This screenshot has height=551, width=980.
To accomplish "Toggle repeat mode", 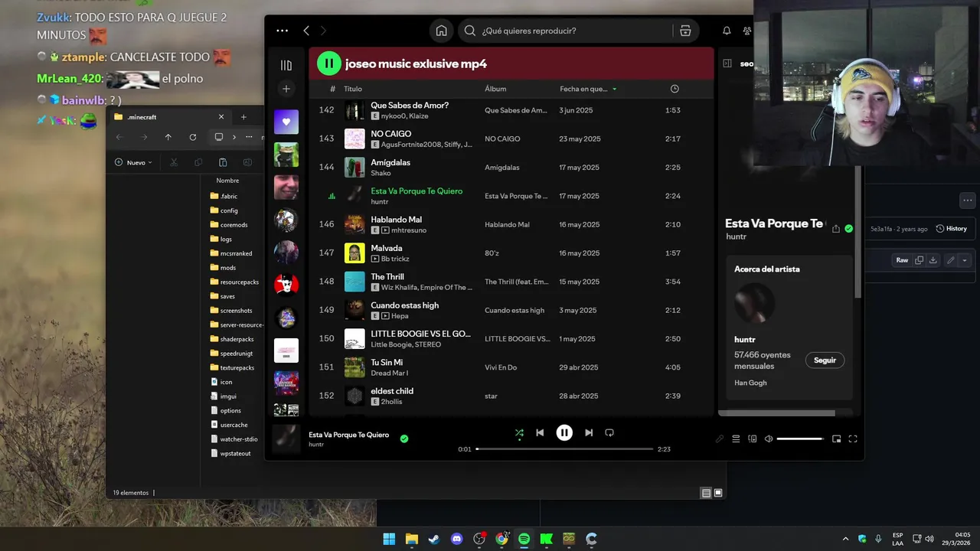I will click(609, 432).
